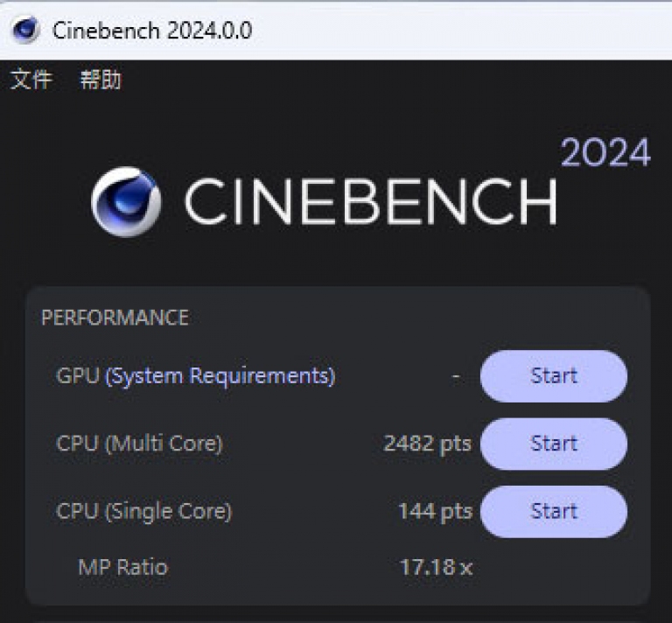This screenshot has height=623, width=672.
Task: Start the CPU Multi Core benchmark
Action: click(x=553, y=444)
